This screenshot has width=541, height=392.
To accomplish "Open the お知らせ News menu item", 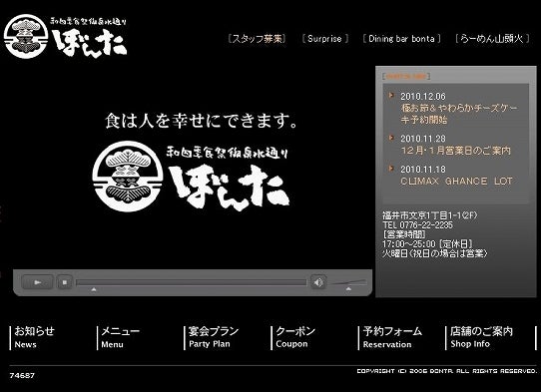I will pos(34,337).
